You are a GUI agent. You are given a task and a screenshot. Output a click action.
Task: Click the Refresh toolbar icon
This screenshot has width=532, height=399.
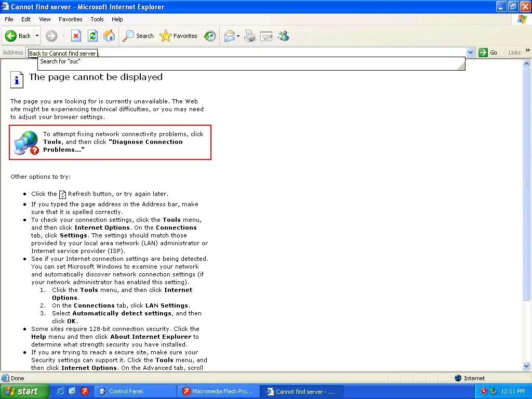(x=92, y=36)
